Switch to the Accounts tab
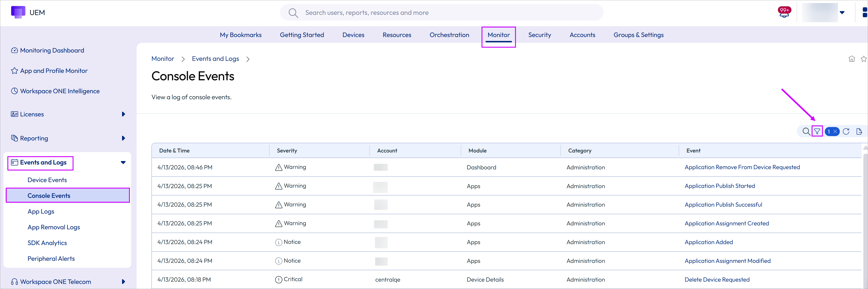Viewport: 868px width, 289px height. pyautogui.click(x=582, y=35)
